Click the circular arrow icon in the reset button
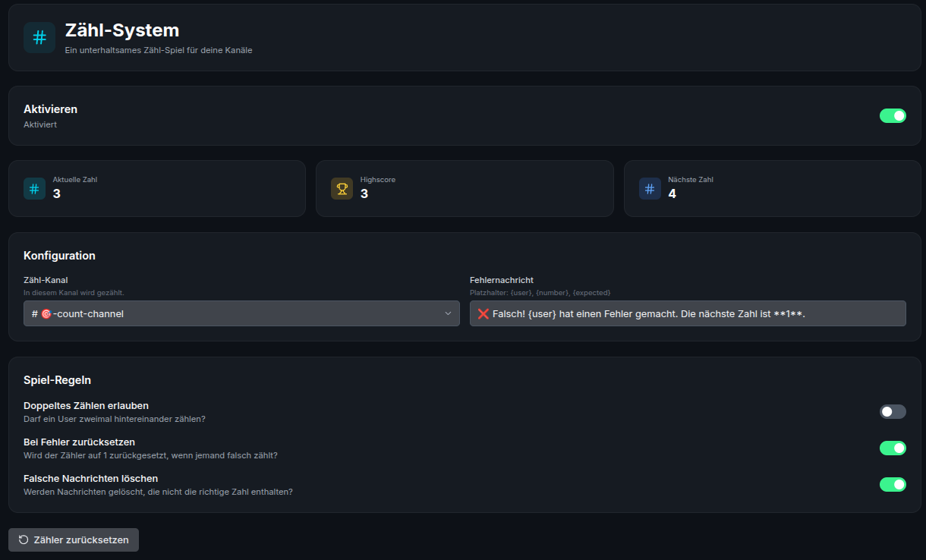Viewport: 926px width, 560px height. pyautogui.click(x=24, y=540)
